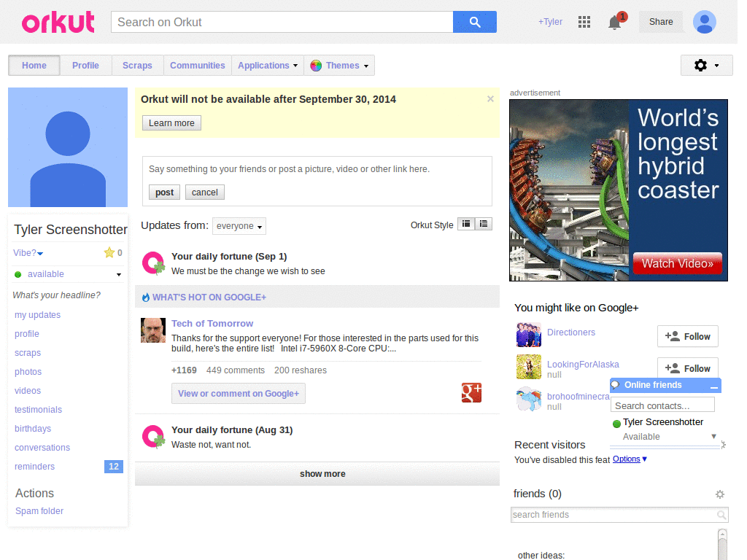Open availability status dropdown arrow
Viewport: 747px width, 560px height.
pyautogui.click(x=119, y=275)
